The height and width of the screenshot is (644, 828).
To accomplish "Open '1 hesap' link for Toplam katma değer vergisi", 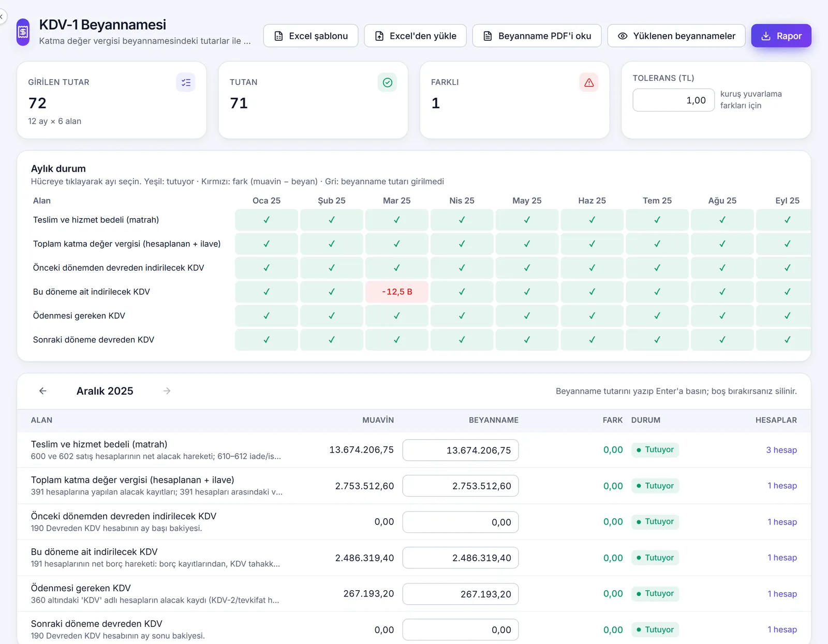I will coord(782,486).
